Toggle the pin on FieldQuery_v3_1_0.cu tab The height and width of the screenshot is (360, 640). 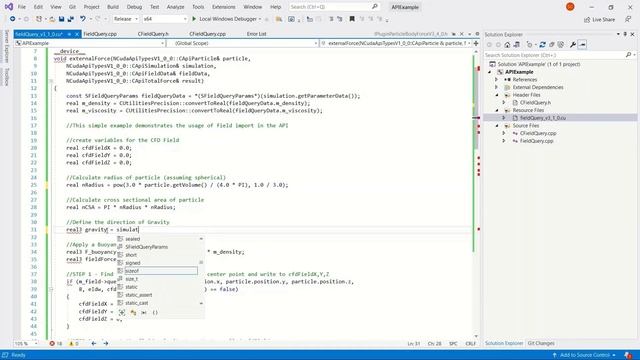pos(69,34)
